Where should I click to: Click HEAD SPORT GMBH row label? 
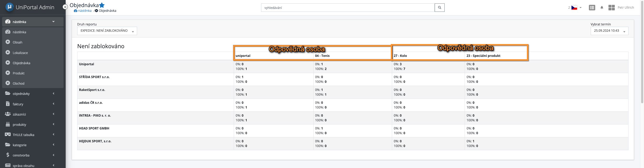94,128
